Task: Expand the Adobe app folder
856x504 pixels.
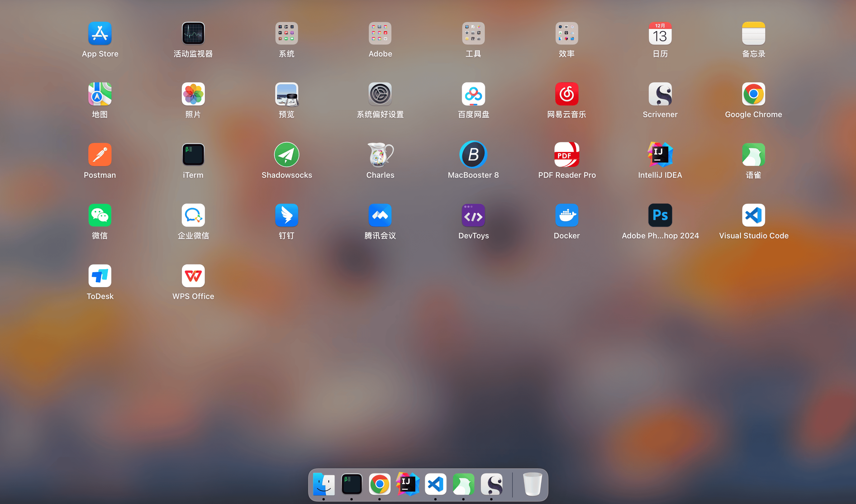Action: pyautogui.click(x=380, y=33)
